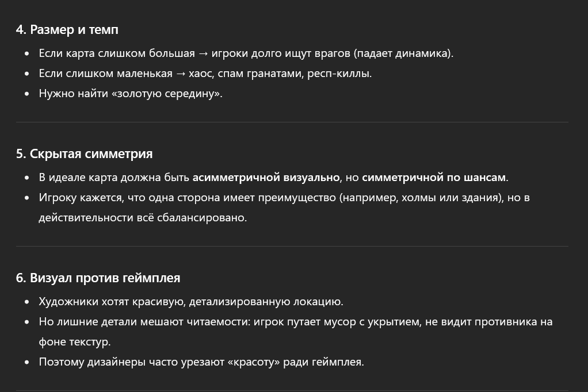This screenshot has height=392, width=588.
Task: Click the words "фоне текстур"
Action: (x=74, y=341)
